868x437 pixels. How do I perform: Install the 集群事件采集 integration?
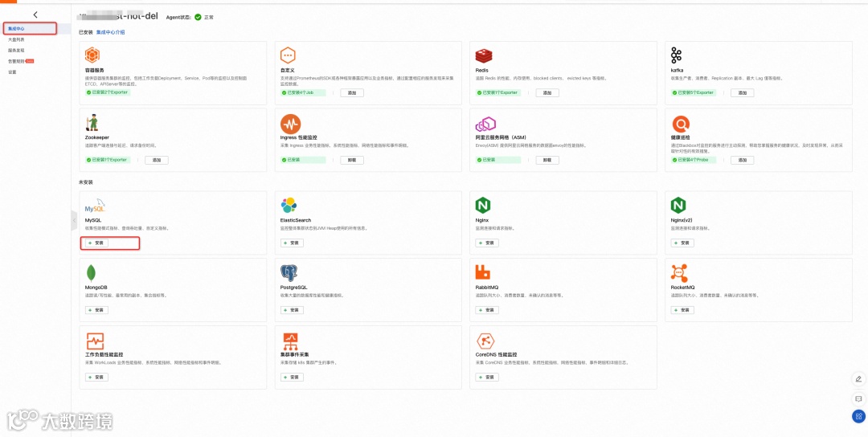(x=292, y=378)
